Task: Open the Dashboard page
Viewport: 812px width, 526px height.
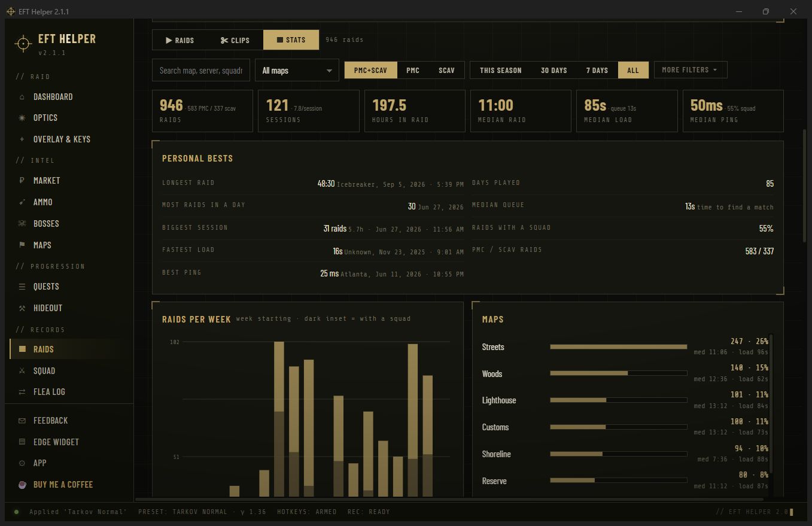Action: coord(69,97)
